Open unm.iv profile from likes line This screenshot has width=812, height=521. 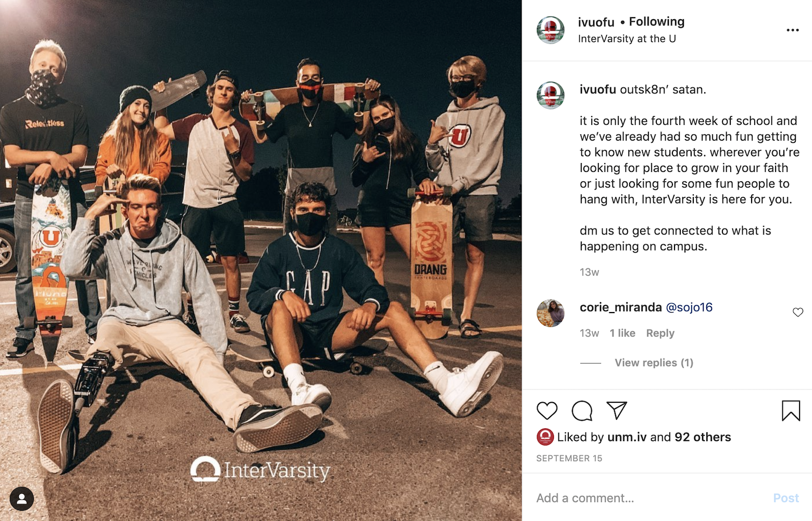click(x=627, y=437)
